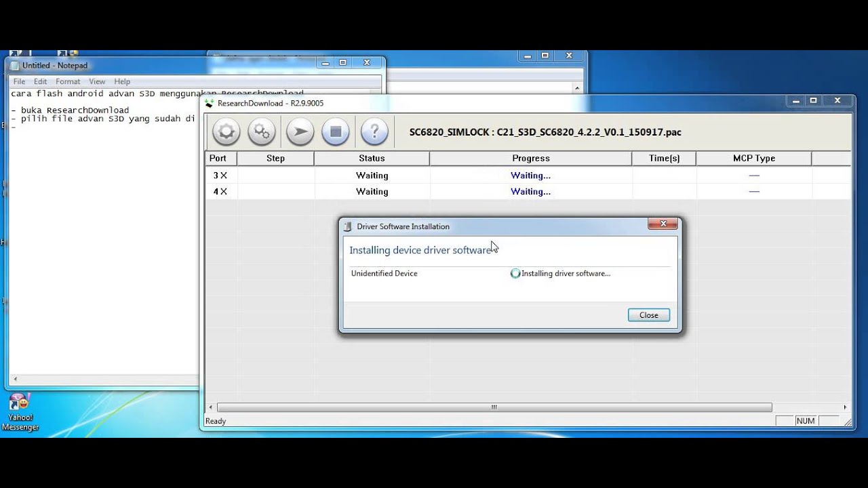Close the Untitled - Notepad window

(367, 62)
